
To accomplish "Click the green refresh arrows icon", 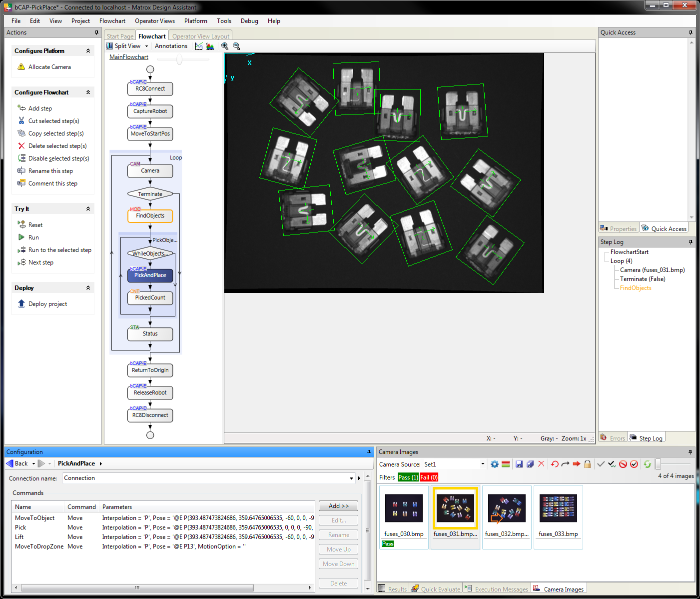I will click(x=648, y=464).
